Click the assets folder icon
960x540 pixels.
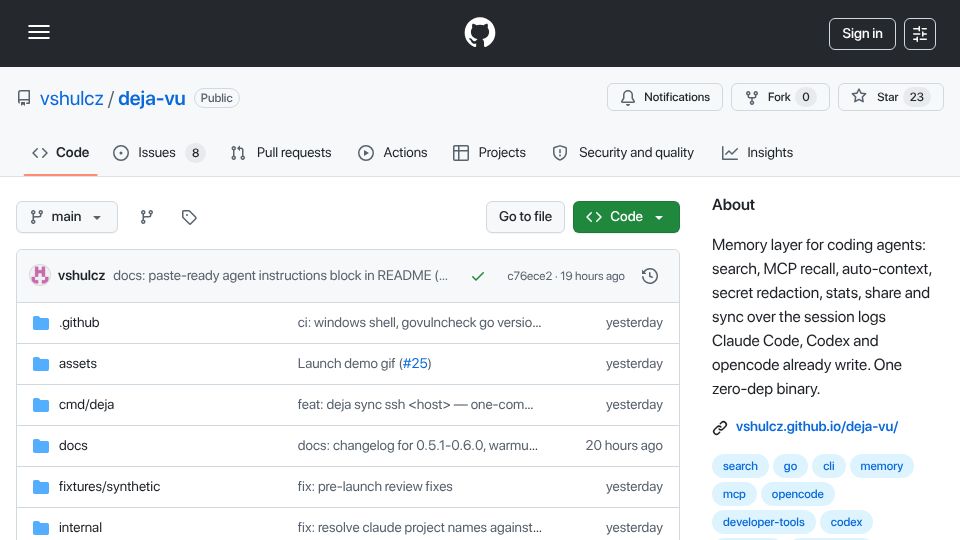[41, 364]
